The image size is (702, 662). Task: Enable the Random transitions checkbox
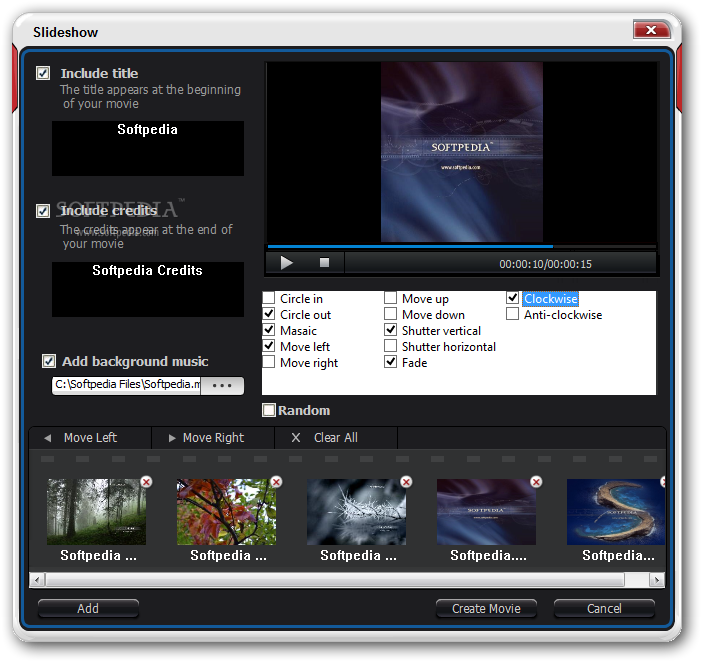tap(269, 410)
